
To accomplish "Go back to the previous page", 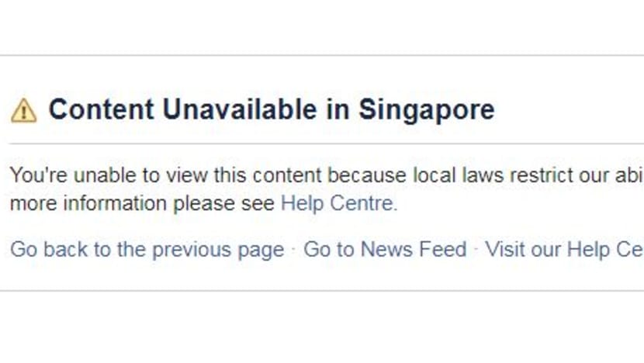I will [x=147, y=250].
